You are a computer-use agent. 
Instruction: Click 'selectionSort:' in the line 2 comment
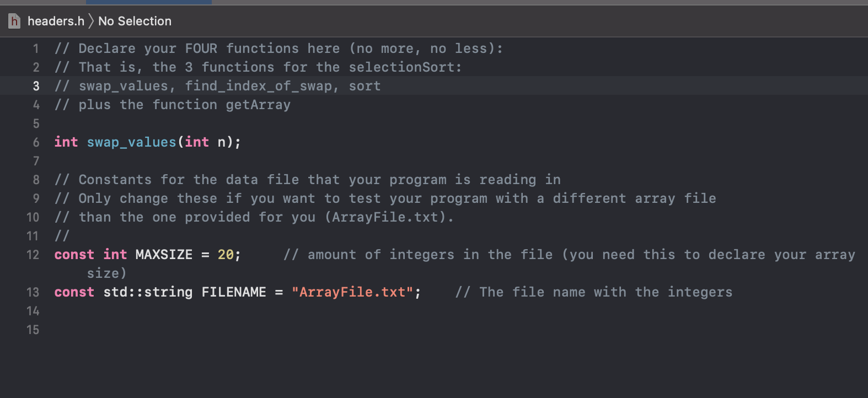coord(405,67)
